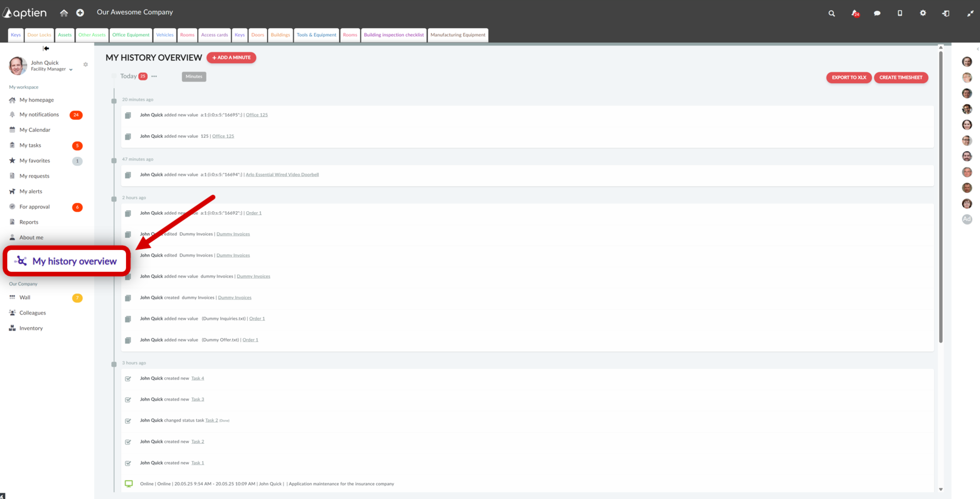The image size is (980, 499).
Task: Open the search magnifier icon
Action: point(831,13)
